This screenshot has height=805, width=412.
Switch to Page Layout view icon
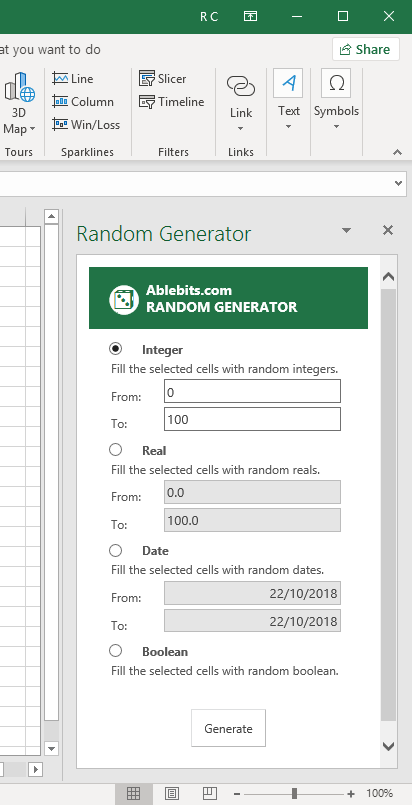172,793
